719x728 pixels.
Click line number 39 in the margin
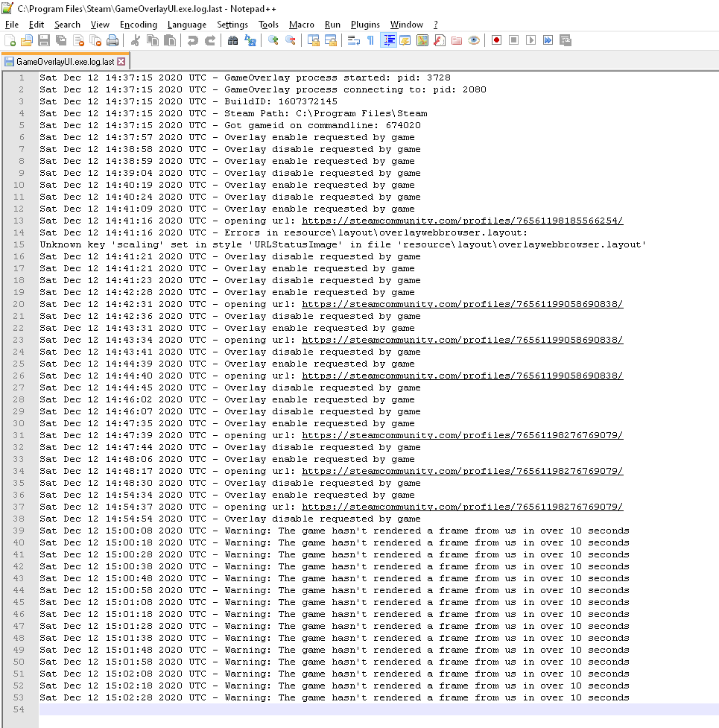click(x=19, y=531)
